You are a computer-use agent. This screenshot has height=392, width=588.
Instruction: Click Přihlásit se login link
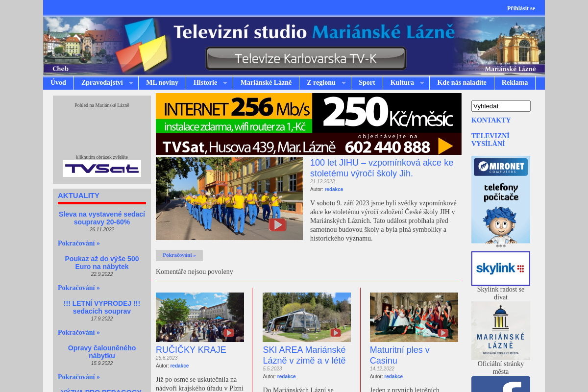(521, 8)
